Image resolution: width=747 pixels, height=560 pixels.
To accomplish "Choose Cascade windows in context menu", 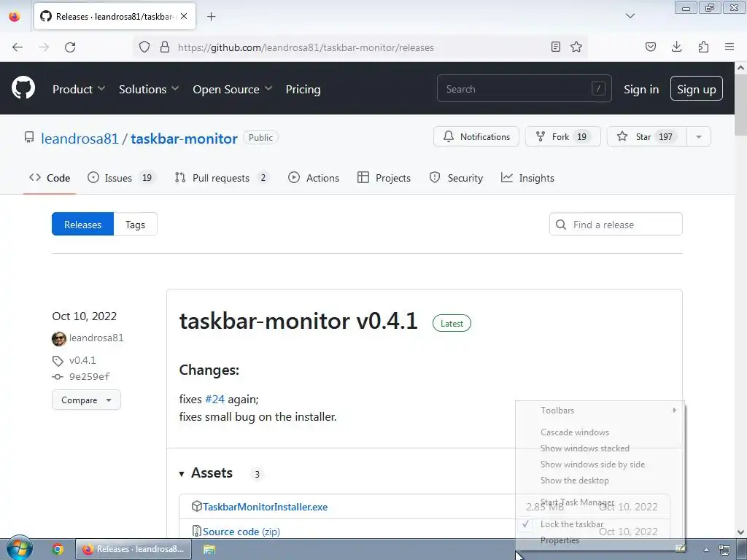I will click(x=600, y=432).
